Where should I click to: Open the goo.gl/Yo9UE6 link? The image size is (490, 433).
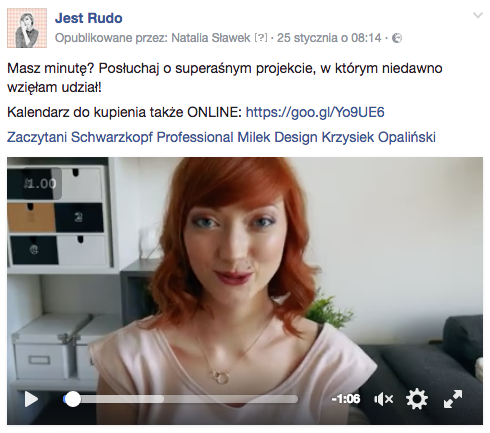pos(315,112)
